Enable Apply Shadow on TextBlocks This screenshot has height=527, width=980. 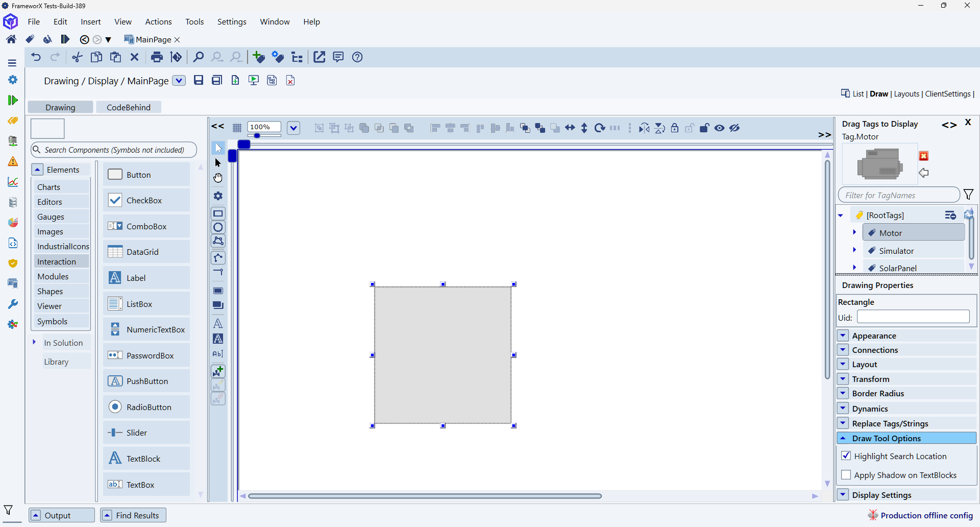click(846, 475)
